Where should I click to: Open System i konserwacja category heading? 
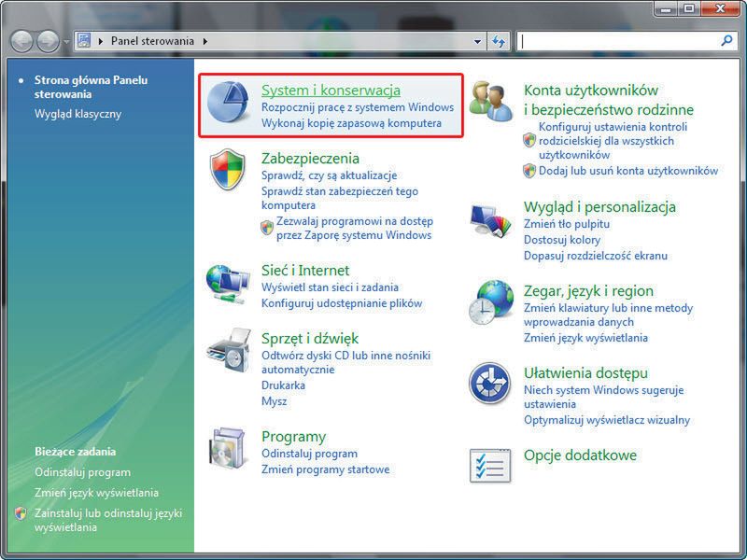click(331, 90)
